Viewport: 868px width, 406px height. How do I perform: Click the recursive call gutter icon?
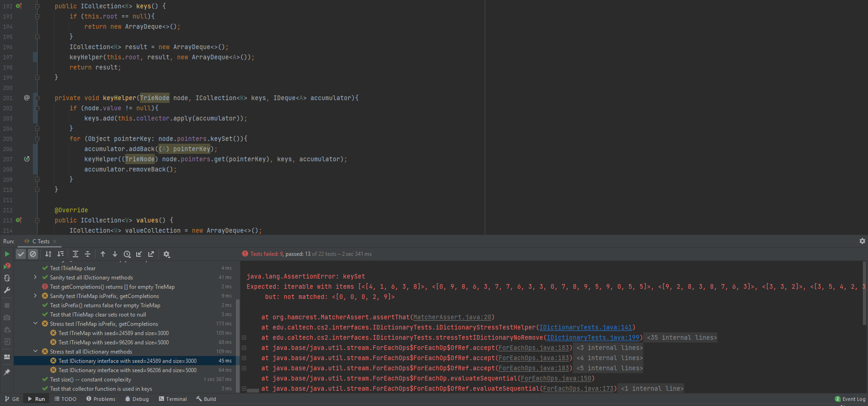pyautogui.click(x=27, y=159)
